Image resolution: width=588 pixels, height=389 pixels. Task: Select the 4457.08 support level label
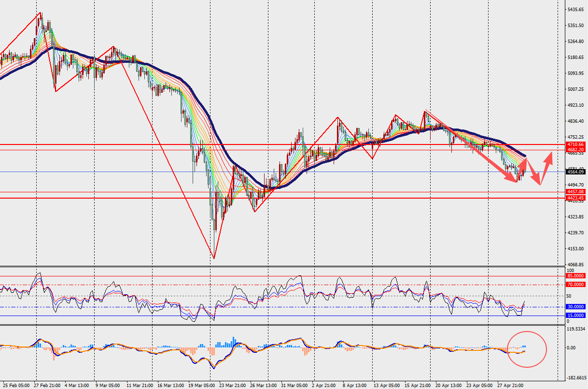576,192
